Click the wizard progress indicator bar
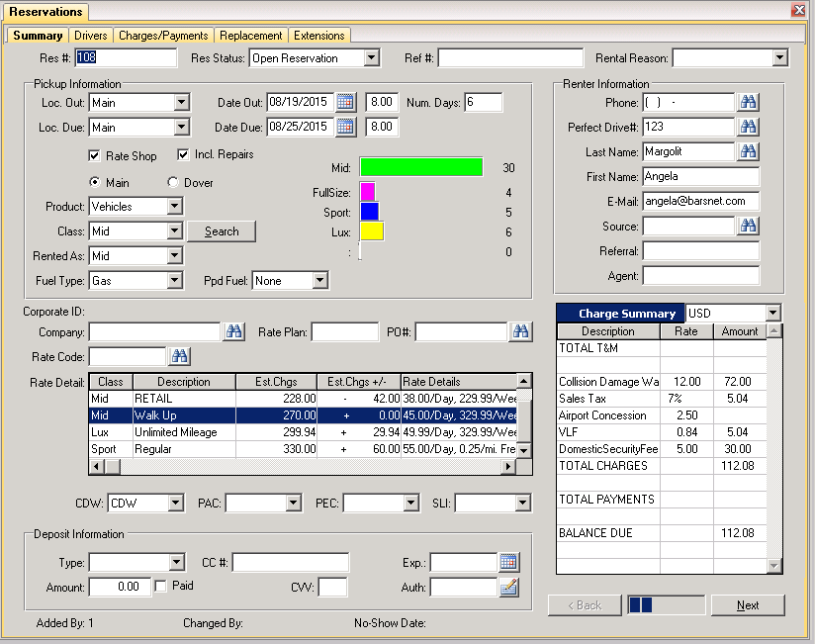The height and width of the screenshot is (644, 815). pos(667,605)
